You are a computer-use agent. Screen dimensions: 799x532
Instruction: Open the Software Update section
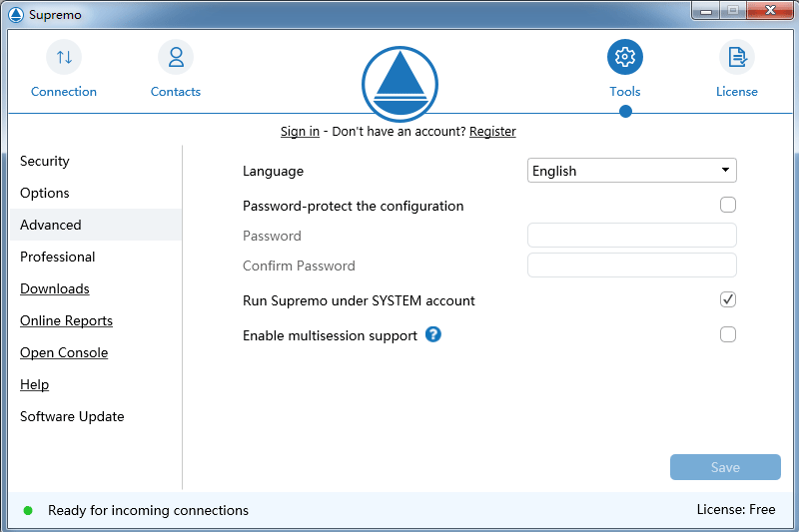96,416
